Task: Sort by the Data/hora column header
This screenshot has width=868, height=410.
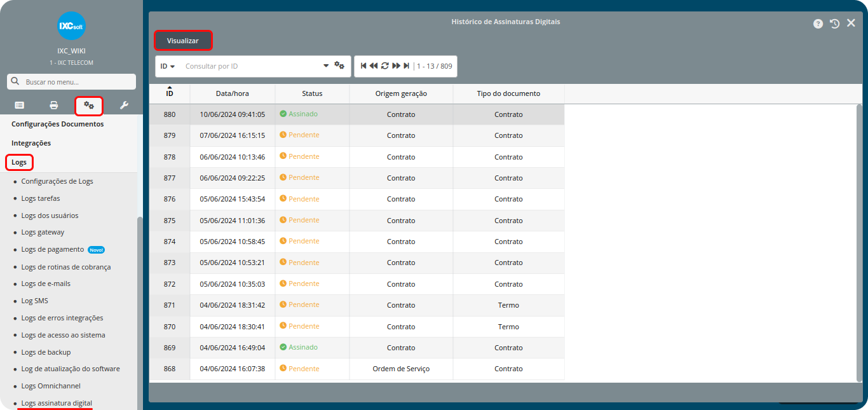Action: [233, 93]
